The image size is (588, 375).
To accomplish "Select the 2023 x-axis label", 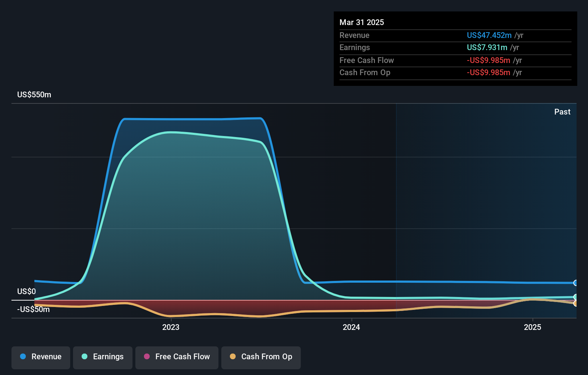I will pyautogui.click(x=171, y=327).
